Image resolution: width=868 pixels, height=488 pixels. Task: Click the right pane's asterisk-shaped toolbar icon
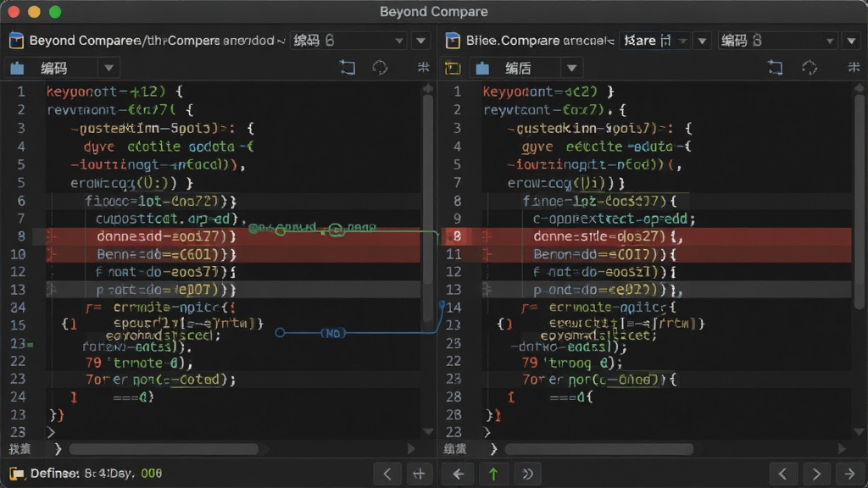click(x=854, y=67)
